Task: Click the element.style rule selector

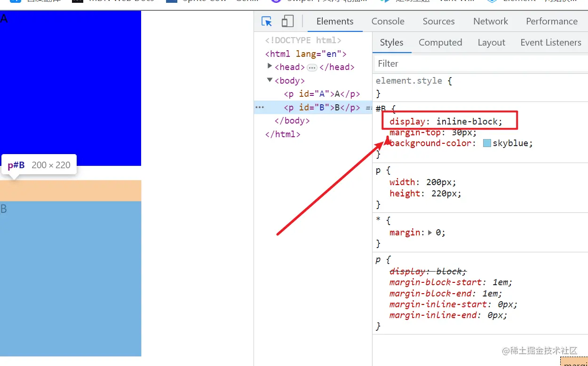Action: coord(409,80)
